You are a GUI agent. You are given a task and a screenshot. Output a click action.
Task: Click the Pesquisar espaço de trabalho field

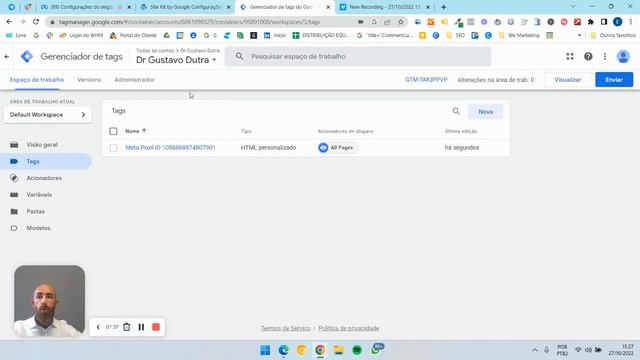click(358, 56)
